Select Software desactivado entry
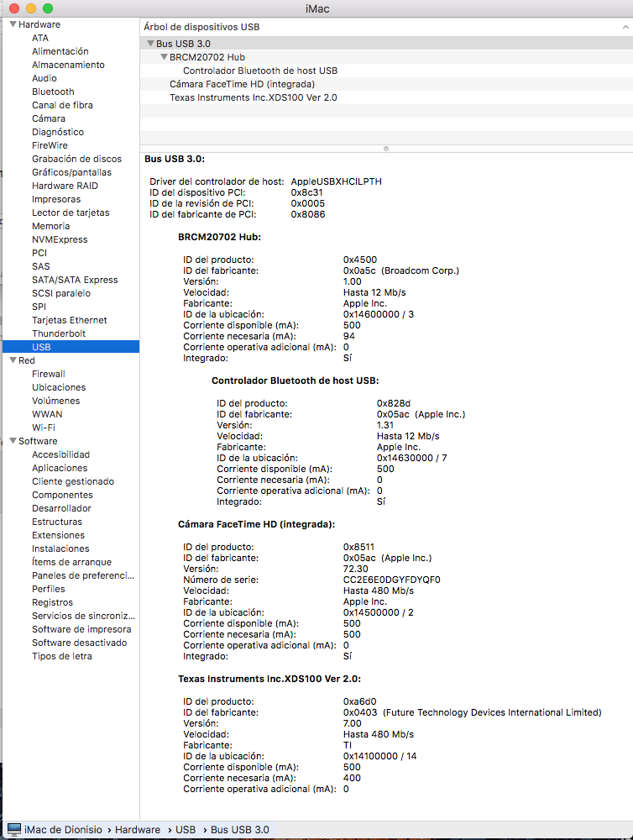 (x=79, y=643)
